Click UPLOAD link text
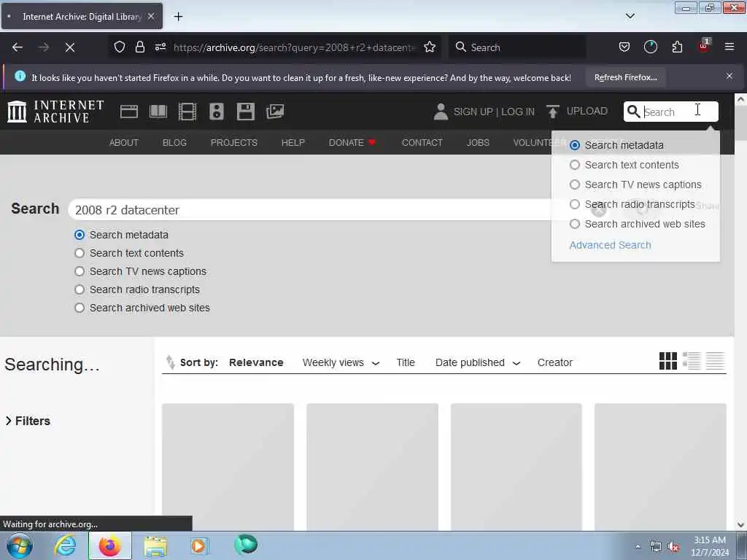747x560 pixels. [x=587, y=111]
